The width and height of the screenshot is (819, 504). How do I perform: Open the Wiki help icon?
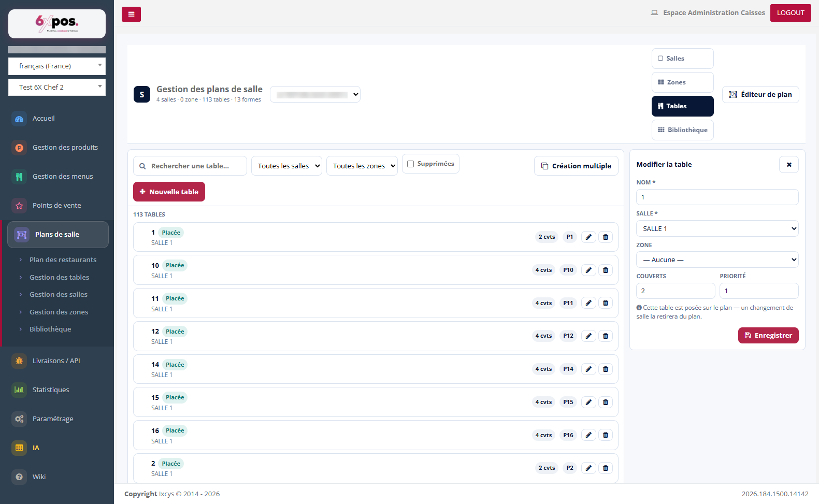[19, 477]
